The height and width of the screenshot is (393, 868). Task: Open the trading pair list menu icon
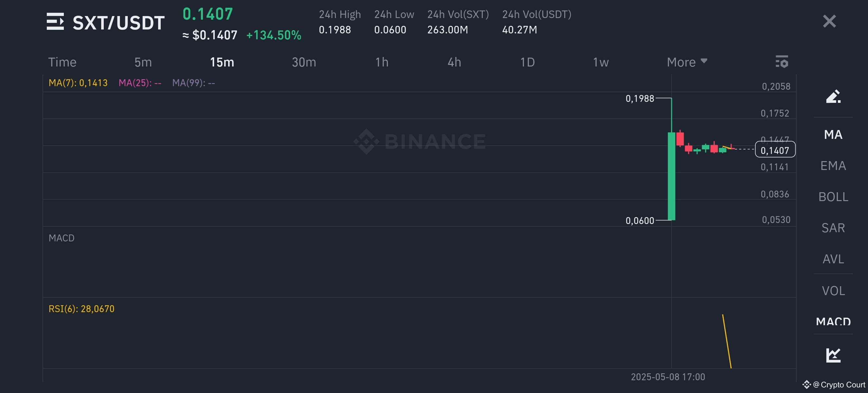tap(55, 22)
